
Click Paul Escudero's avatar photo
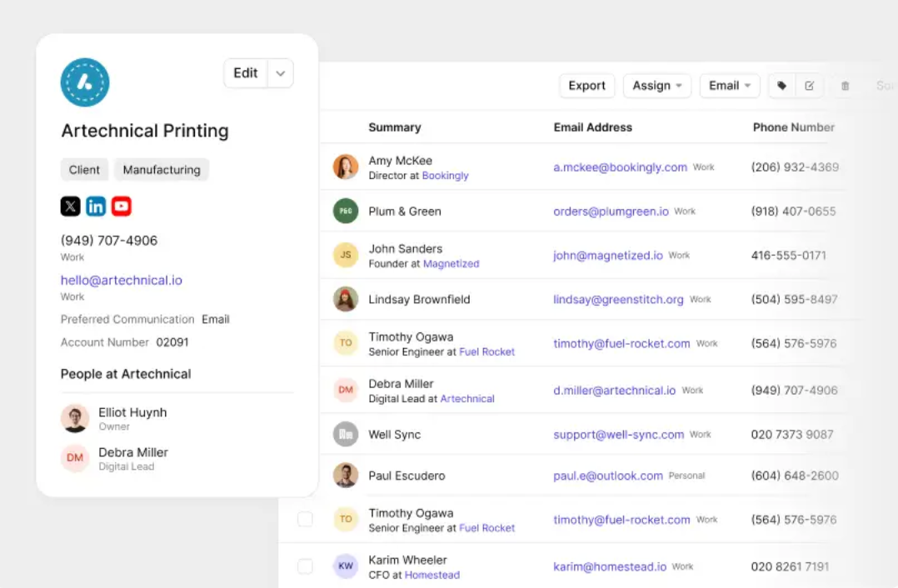coord(346,476)
